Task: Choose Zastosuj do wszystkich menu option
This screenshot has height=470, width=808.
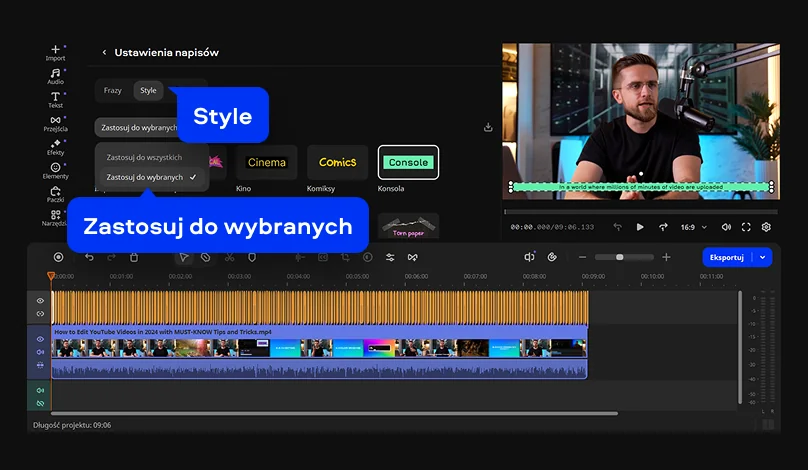Action: [145, 158]
